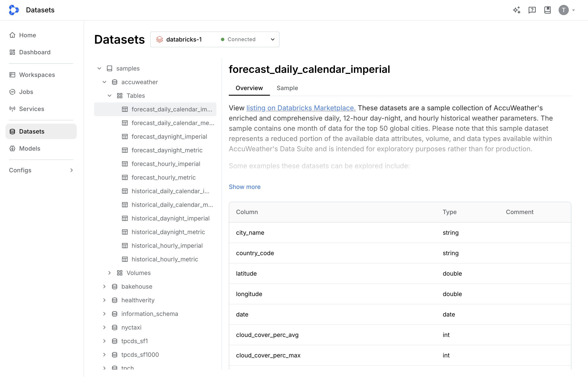
Task: Collapse the samples catalog
Action: tap(99, 68)
